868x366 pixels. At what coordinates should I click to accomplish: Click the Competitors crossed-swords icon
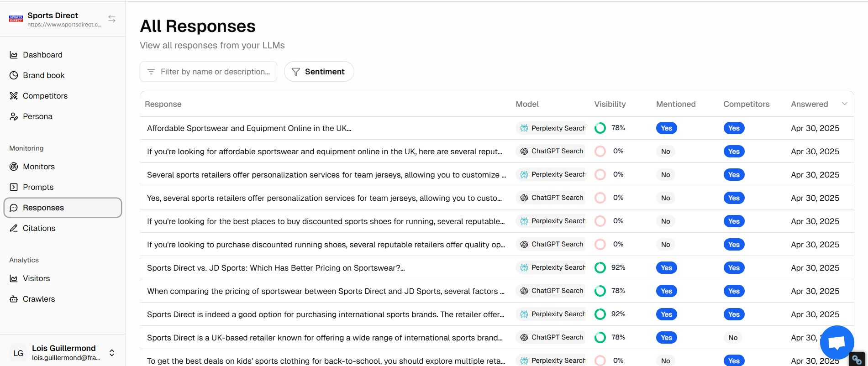pos(14,96)
